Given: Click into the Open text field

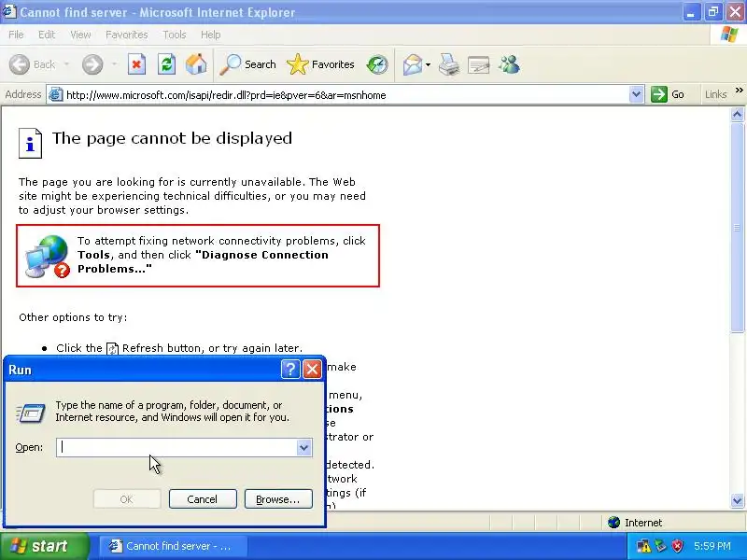Looking at the screenshot, I should [176, 447].
